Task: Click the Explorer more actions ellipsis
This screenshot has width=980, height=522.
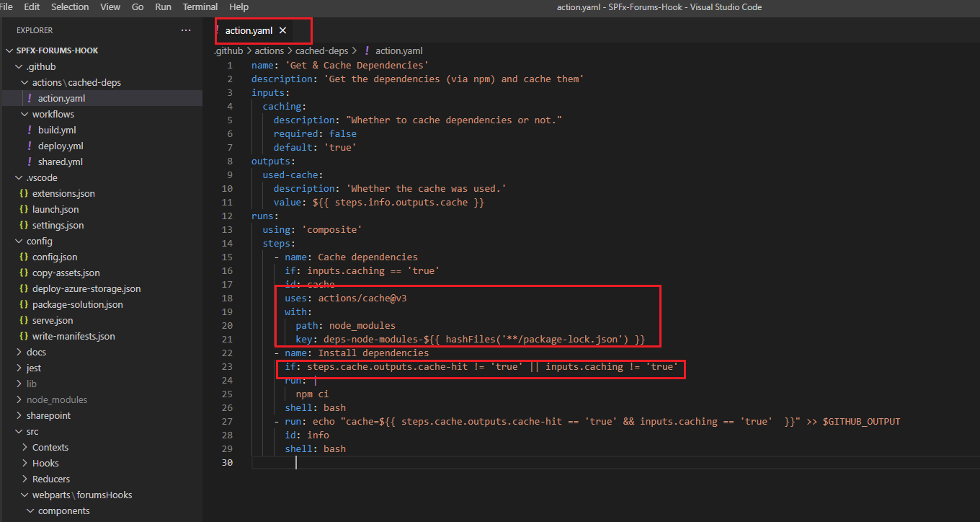Action: click(x=186, y=30)
